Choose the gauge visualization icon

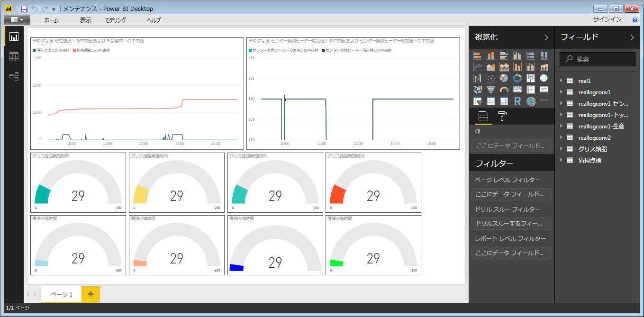coord(504,90)
